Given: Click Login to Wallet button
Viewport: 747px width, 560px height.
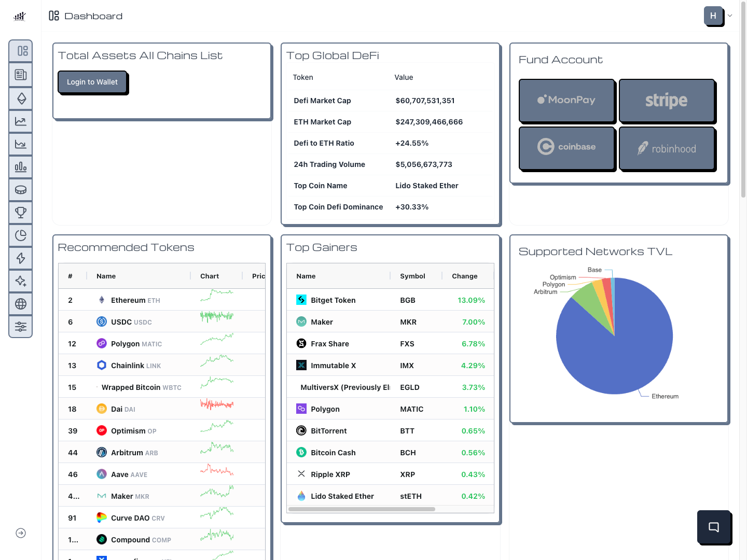Looking at the screenshot, I should [92, 82].
